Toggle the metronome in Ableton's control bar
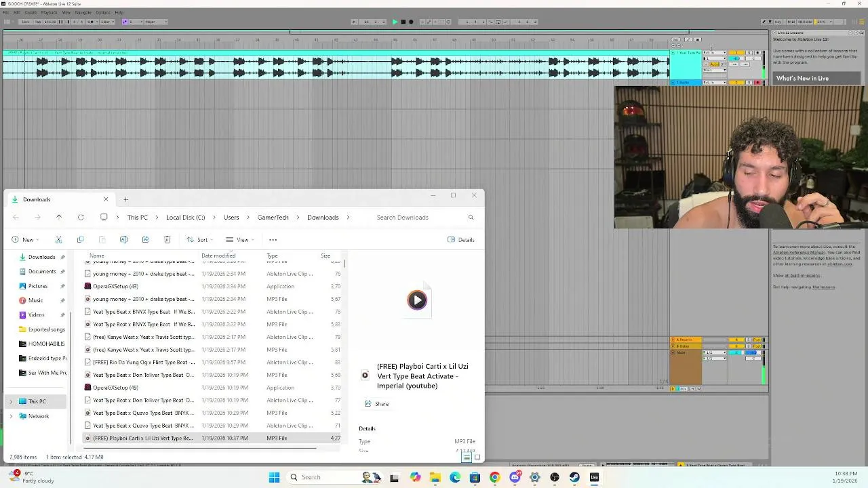This screenshot has height=488, width=868. pyautogui.click(x=90, y=22)
